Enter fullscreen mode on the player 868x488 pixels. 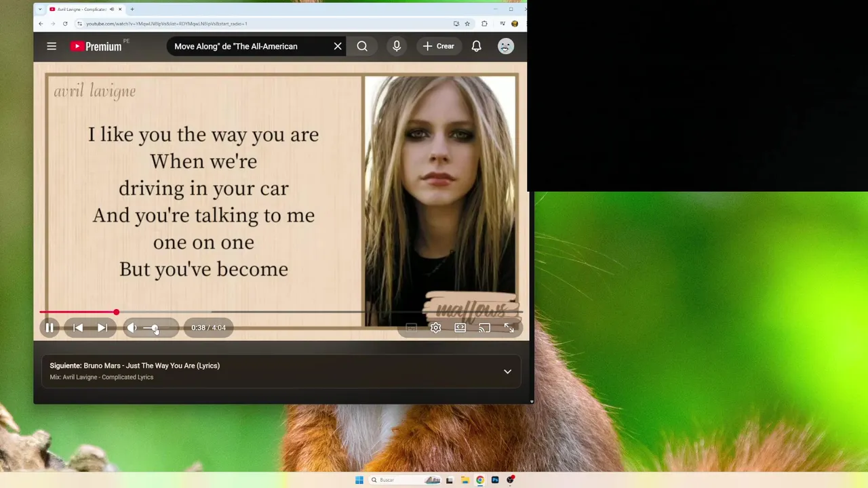(x=509, y=328)
